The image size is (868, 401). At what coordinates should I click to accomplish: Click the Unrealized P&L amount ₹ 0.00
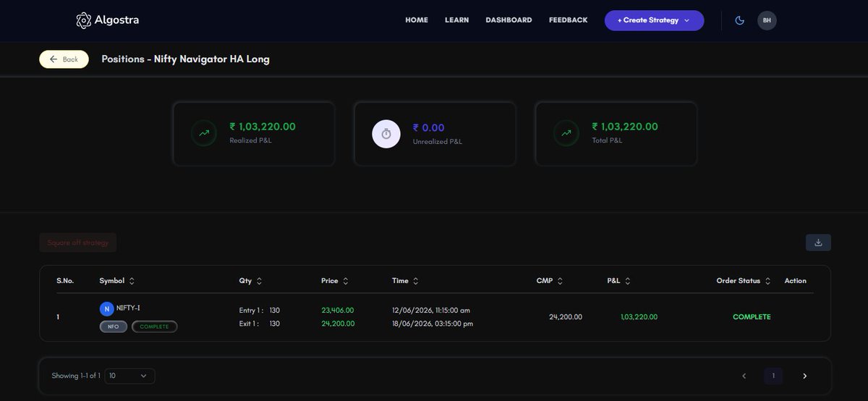tap(429, 127)
